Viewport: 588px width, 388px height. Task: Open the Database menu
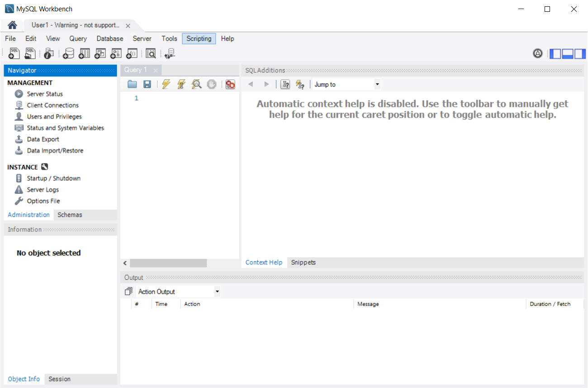click(x=110, y=38)
